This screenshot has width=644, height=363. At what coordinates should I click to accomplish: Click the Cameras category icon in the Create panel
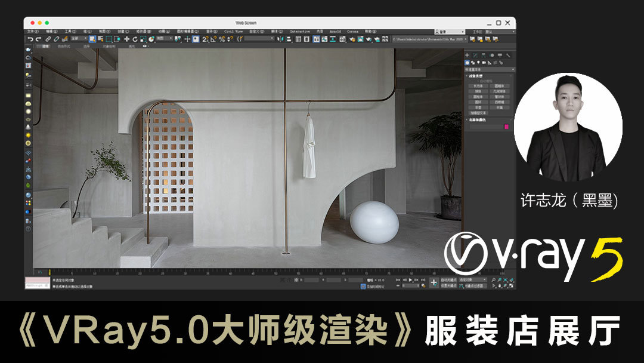[484, 62]
